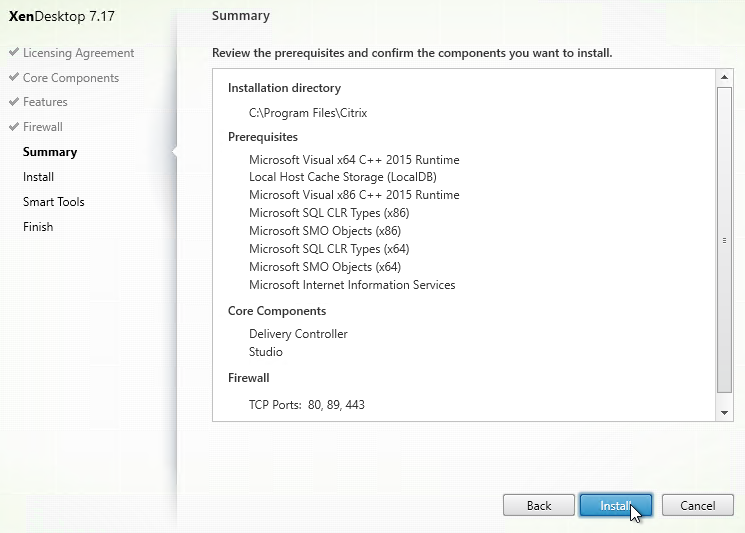Select the Install step in sidebar
This screenshot has height=533, width=745.
38,177
